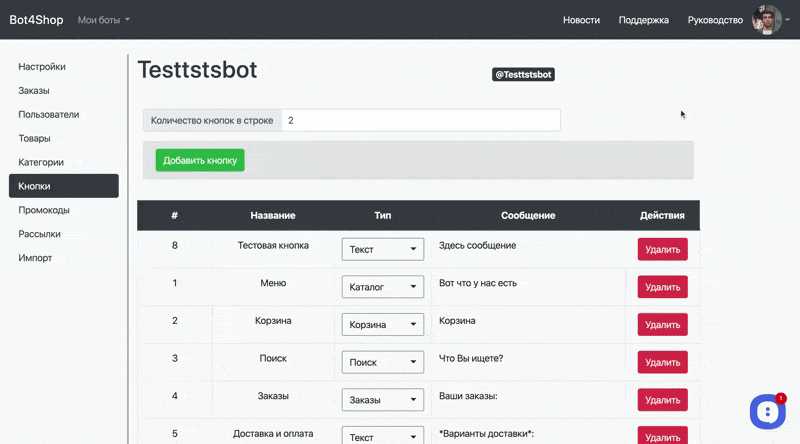
Task: Open type dropdown for Тестовая кнопка
Action: click(x=383, y=249)
